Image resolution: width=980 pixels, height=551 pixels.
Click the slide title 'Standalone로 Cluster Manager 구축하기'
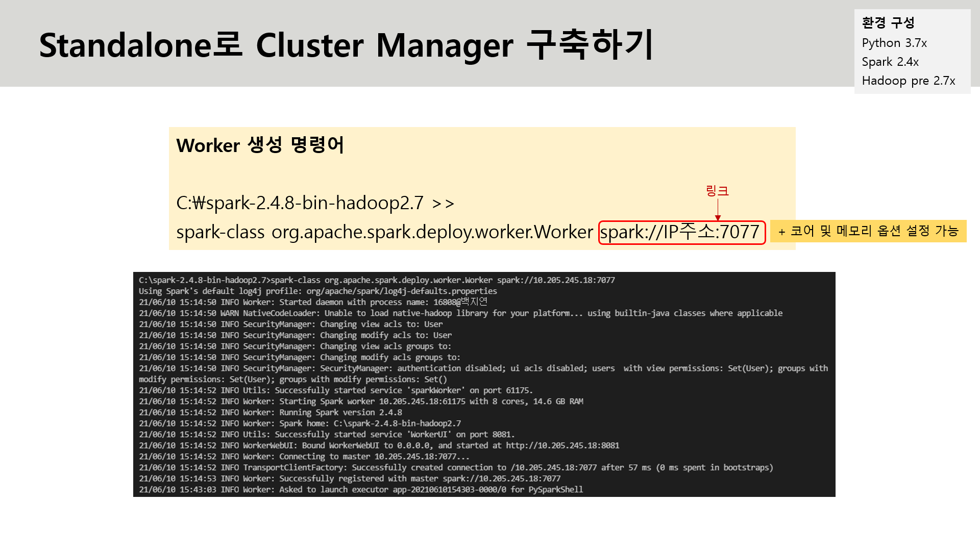tap(346, 45)
